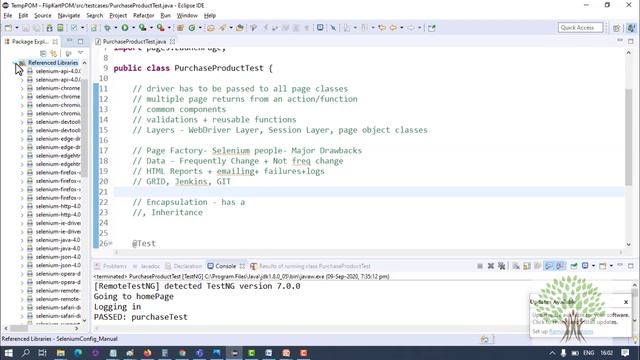Click the Terminate square icon in console

pyautogui.click(x=480, y=266)
